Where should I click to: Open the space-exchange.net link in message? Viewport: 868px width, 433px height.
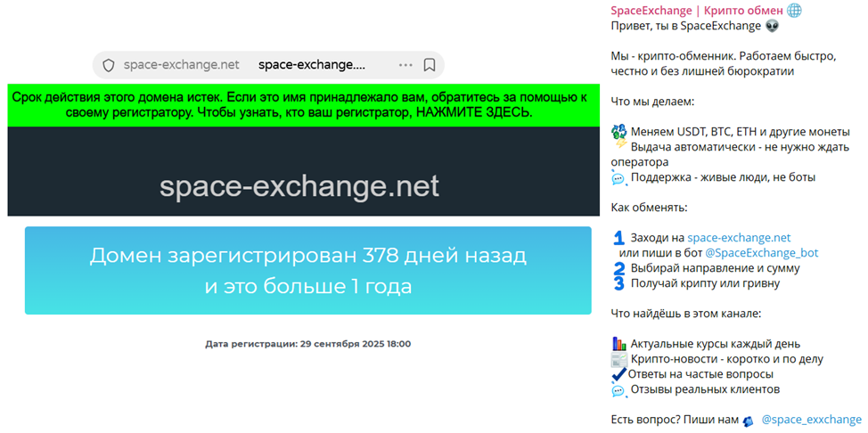click(739, 238)
